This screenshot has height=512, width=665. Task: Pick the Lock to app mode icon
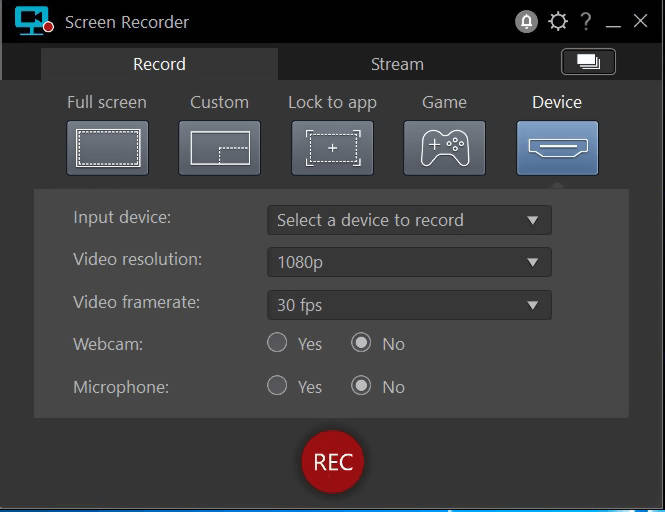coord(332,148)
